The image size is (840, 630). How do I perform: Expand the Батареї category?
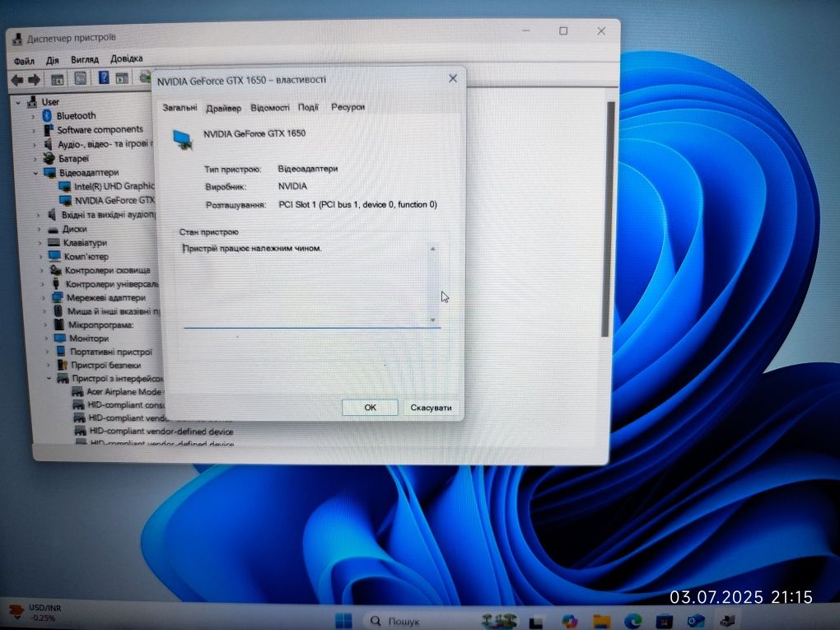35,159
